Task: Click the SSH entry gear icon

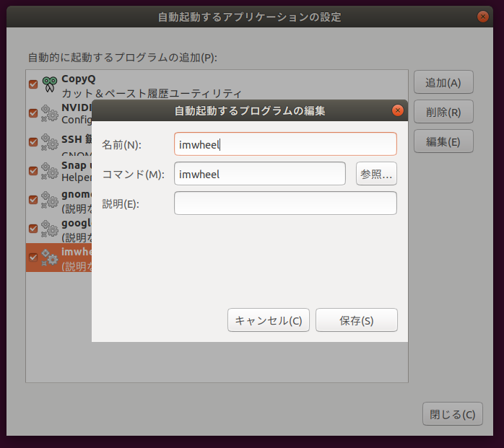Action: click(50, 142)
